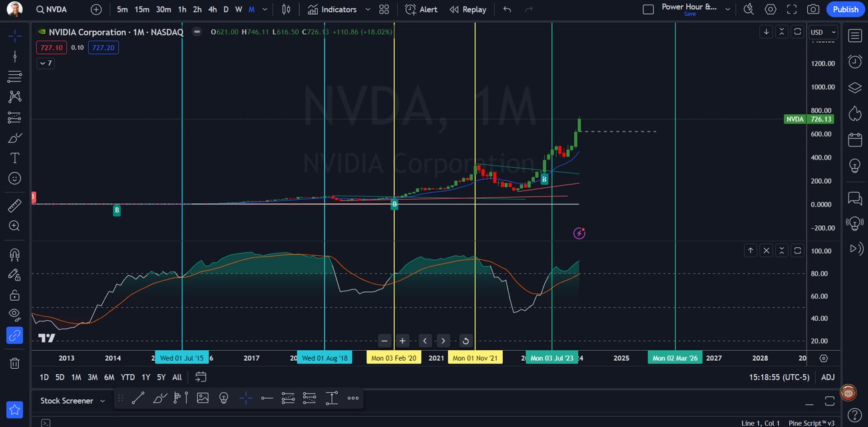Expand the indicator legend collapse toggle showing 7
Screen dimensions: 868x427
[x=45, y=63]
